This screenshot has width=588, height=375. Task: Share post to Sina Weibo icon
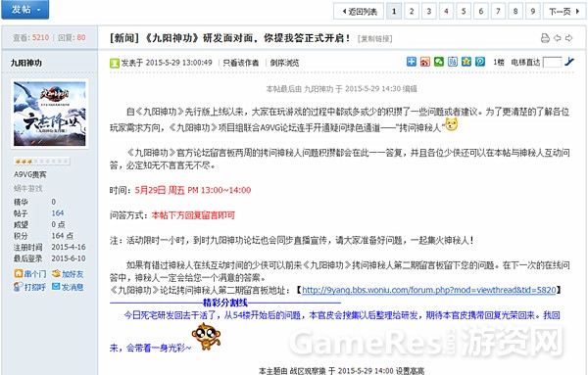[x=425, y=62]
